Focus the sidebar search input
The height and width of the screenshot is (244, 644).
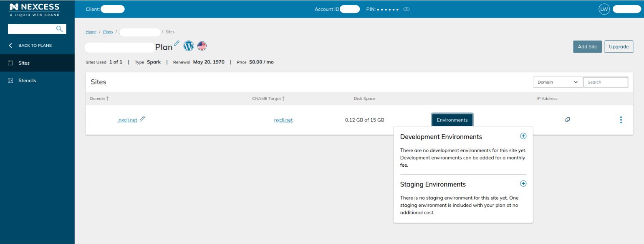32,29
